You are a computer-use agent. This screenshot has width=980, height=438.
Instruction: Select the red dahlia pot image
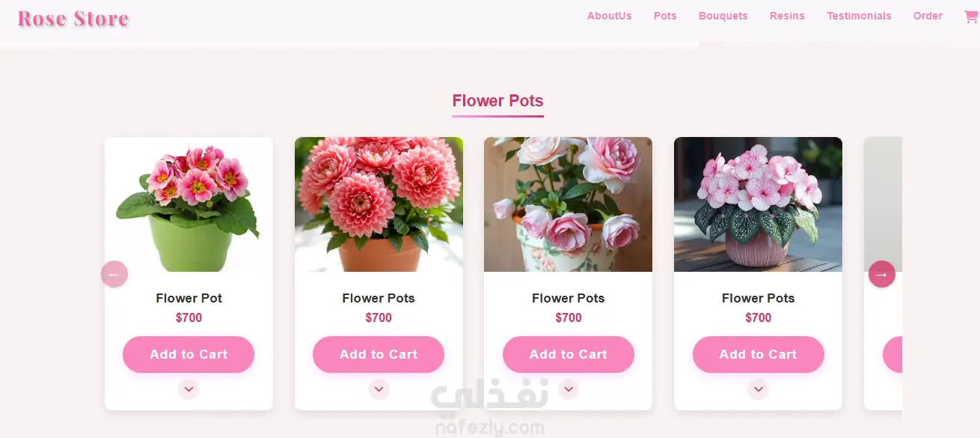coord(379,204)
